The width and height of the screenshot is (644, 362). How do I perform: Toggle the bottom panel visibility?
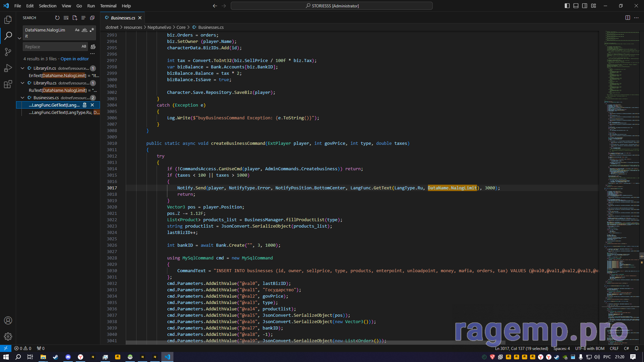[x=576, y=6]
